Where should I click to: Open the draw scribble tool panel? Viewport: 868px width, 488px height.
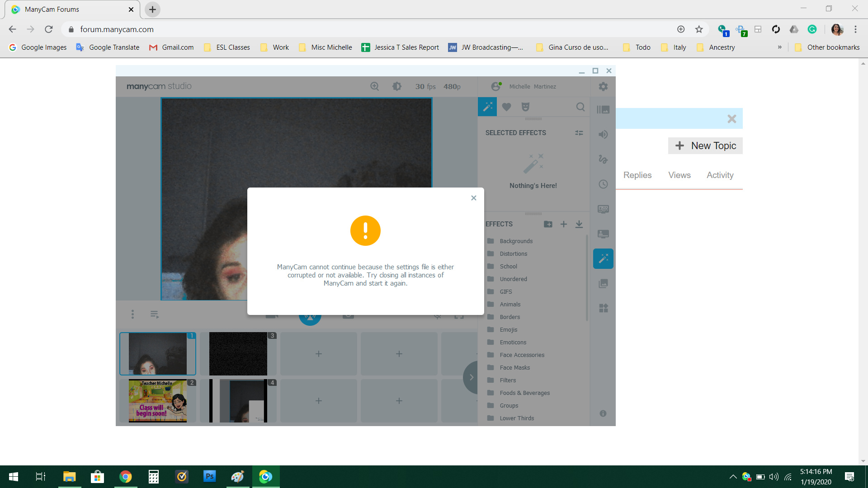[603, 159]
